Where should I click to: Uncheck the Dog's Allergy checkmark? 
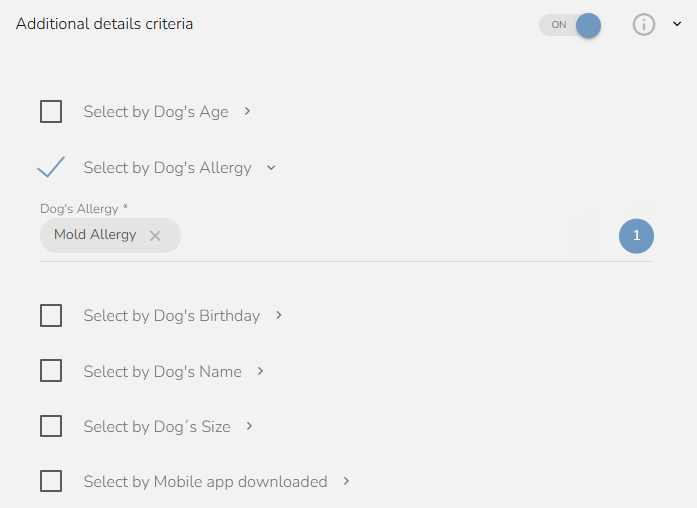[x=51, y=167]
